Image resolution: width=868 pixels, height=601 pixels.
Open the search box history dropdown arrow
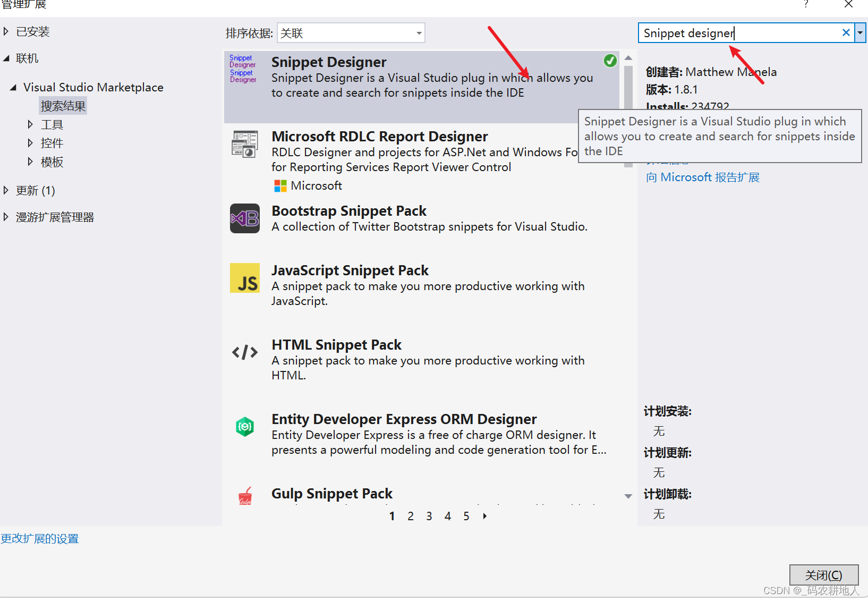coord(860,32)
